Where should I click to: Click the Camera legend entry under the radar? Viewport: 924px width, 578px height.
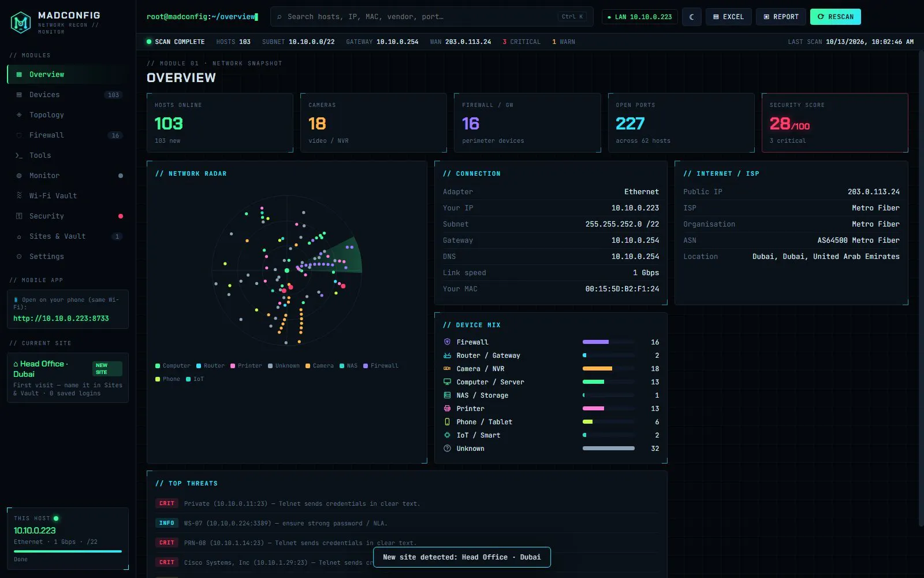pyautogui.click(x=319, y=366)
